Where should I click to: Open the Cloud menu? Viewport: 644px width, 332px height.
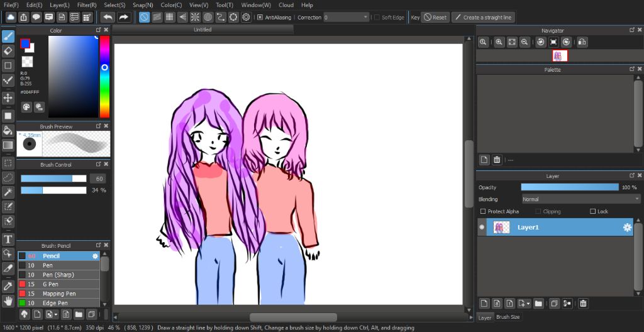286,5
